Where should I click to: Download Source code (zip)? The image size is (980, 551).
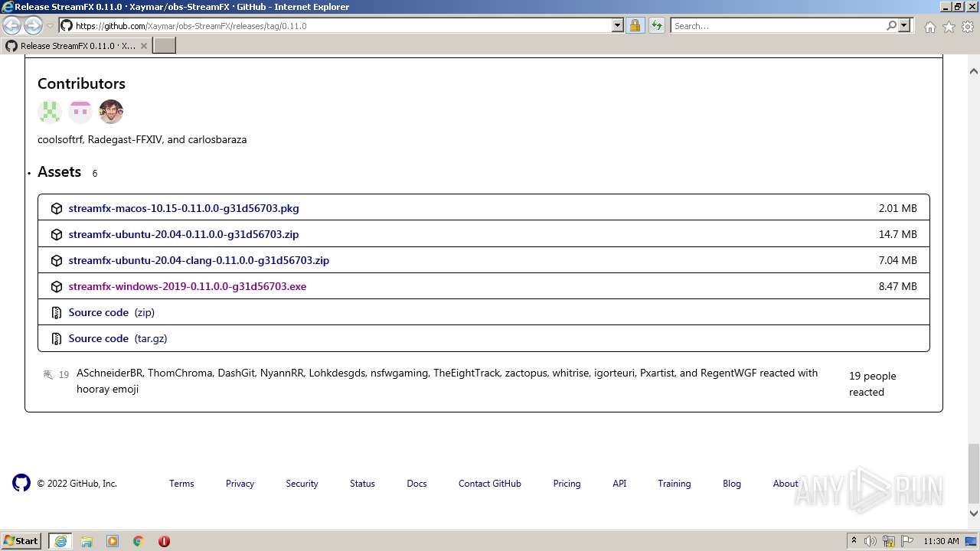112,312
